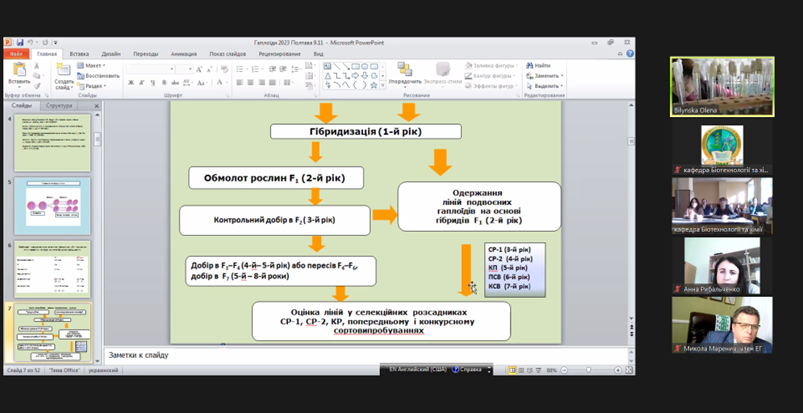
Task: Select the right arrow shape in gallery
Action: click(355, 76)
